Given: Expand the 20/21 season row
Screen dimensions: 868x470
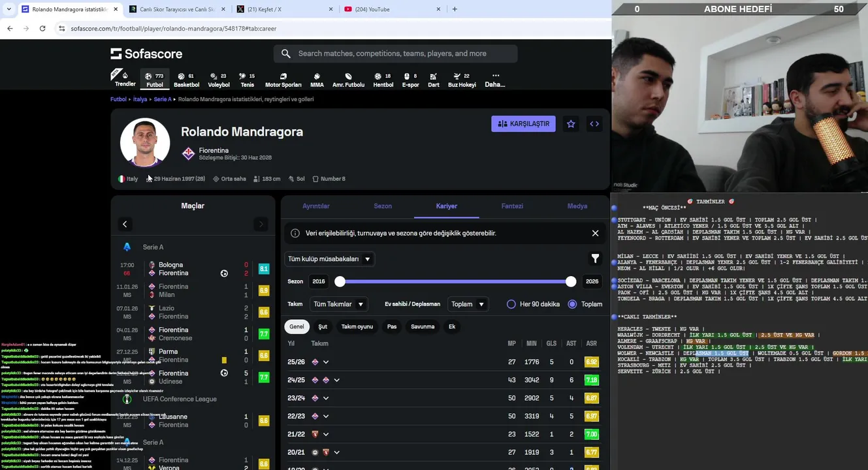Looking at the screenshot, I should 337,452.
